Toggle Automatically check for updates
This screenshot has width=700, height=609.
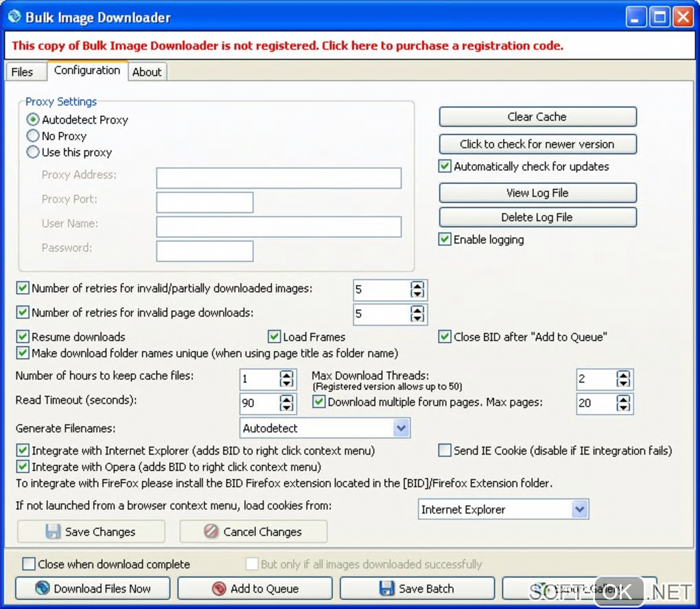point(445,166)
